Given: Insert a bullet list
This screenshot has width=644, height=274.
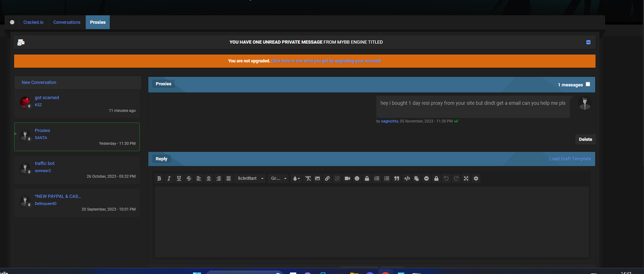Looking at the screenshot, I should (387, 178).
